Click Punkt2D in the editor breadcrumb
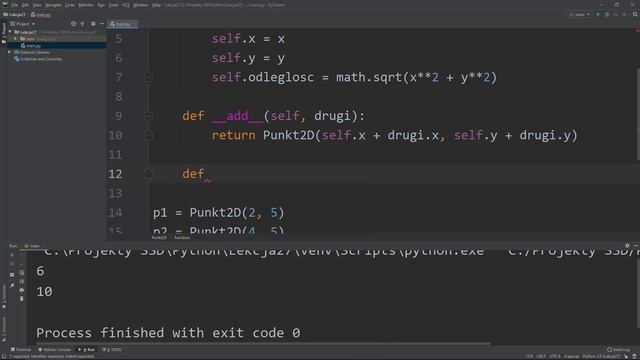Image resolution: width=640 pixels, height=360 pixels. pos(159,238)
